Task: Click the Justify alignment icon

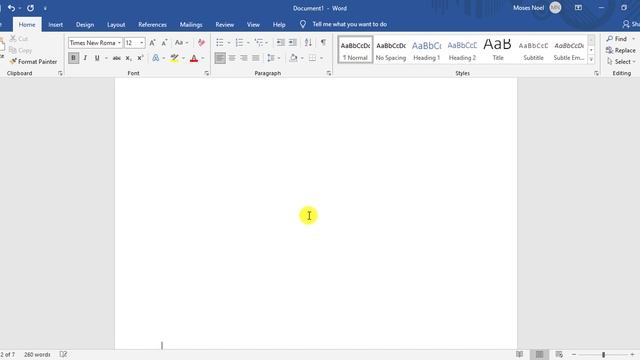Action: (256, 58)
